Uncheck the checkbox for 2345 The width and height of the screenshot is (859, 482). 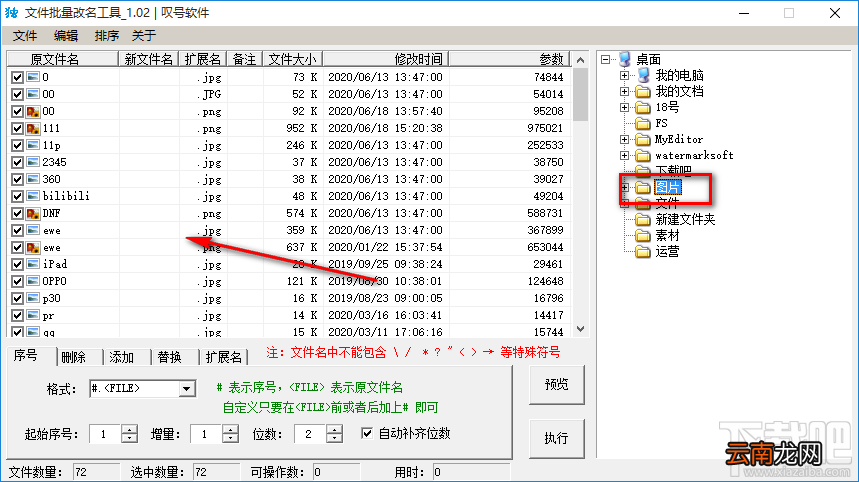click(x=17, y=162)
